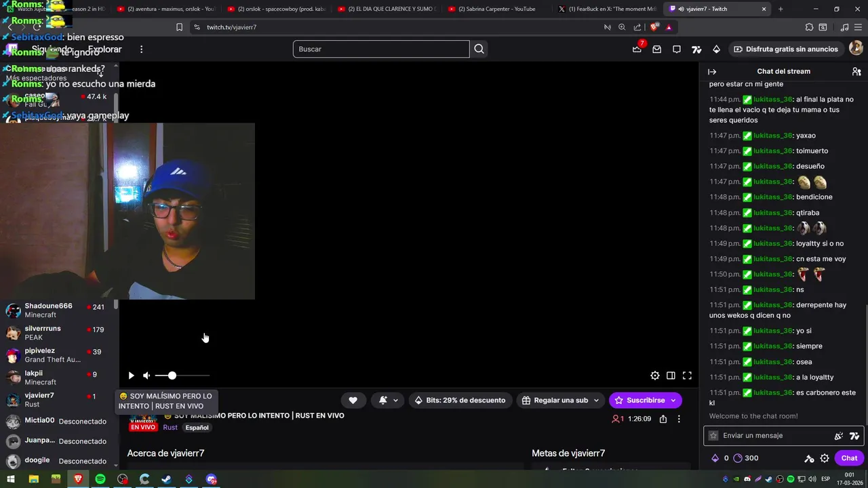Follow heart button under the video
This screenshot has height=488, width=868.
coord(353,401)
